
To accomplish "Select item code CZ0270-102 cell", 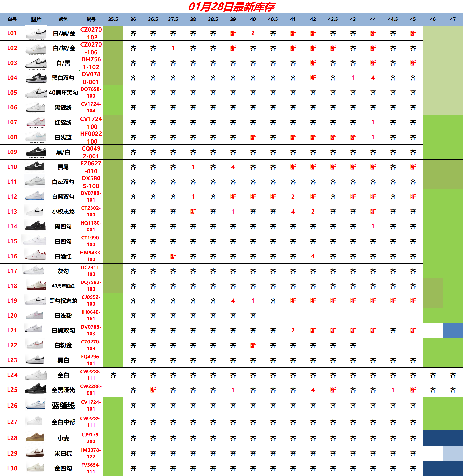I will pyautogui.click(x=91, y=33).
